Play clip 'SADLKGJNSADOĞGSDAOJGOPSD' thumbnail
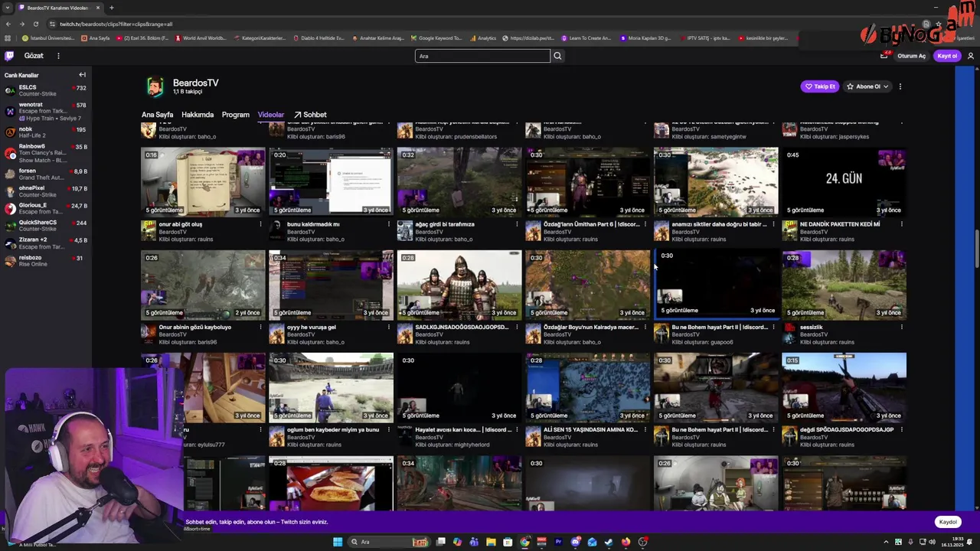980x551 pixels. click(x=459, y=285)
